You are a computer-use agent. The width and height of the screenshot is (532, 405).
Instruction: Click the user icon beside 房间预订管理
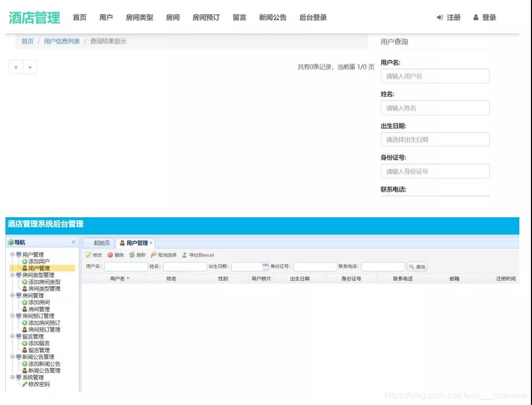pyautogui.click(x=24, y=330)
